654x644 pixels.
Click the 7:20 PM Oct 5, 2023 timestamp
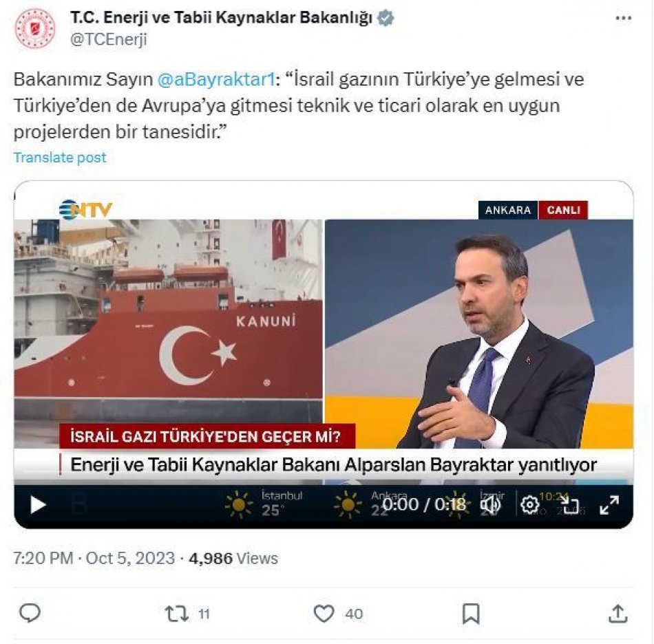point(94,558)
